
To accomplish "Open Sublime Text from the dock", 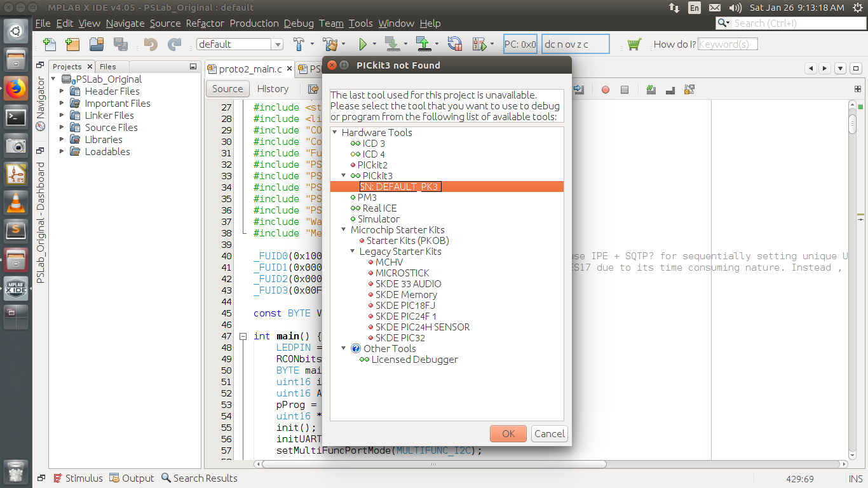I will point(16,231).
